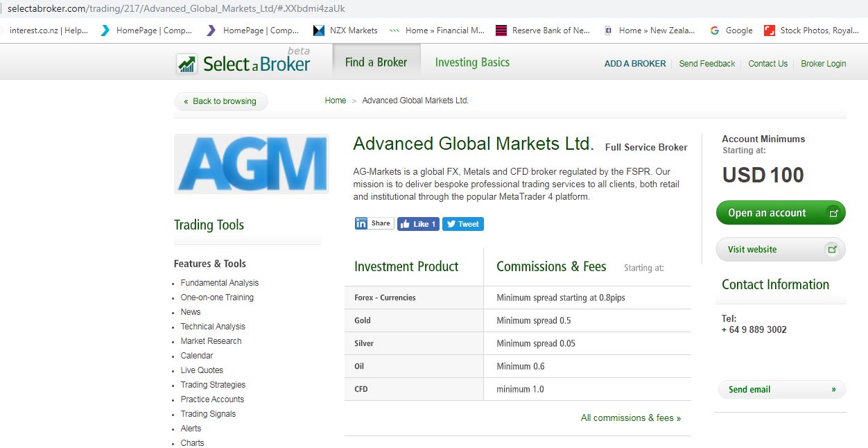
Task: Open the NZX Markets bookmark
Action: 346,31
